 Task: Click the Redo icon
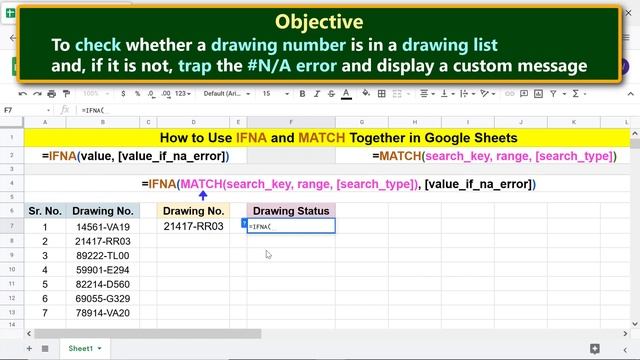click(x=37, y=94)
